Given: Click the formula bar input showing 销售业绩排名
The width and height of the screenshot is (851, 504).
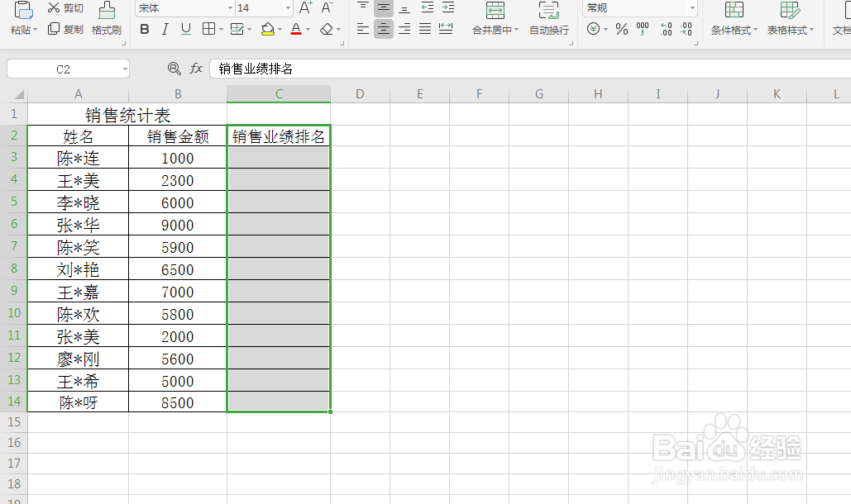Looking at the screenshot, I should click(x=530, y=69).
